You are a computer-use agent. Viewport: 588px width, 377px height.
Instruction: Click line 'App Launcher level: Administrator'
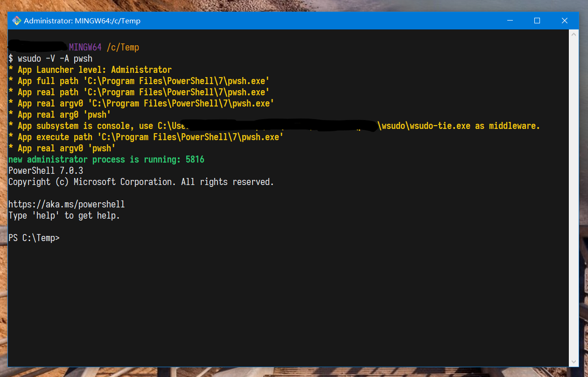[90, 70]
